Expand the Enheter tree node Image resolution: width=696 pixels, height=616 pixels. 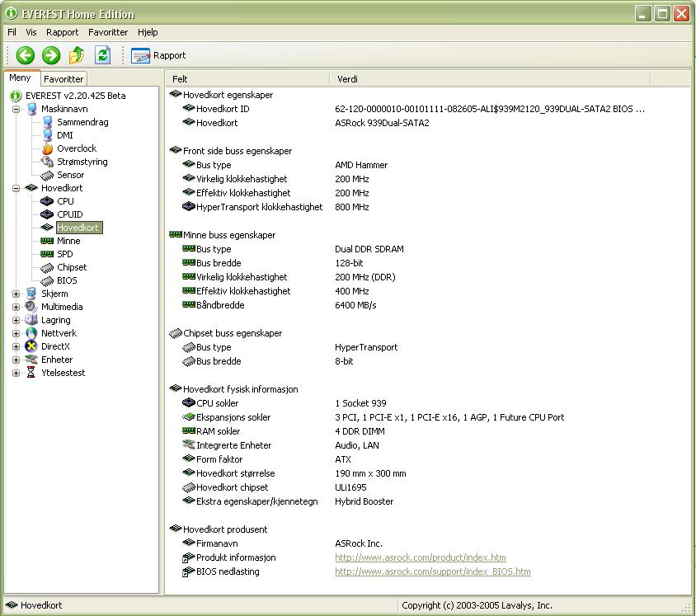tap(16, 360)
